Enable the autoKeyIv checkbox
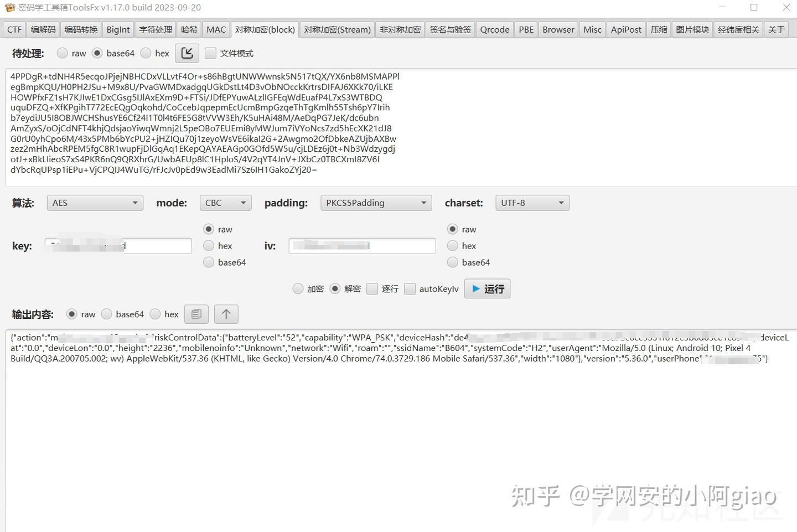Screen dimensions: 797x532 (410, 288)
